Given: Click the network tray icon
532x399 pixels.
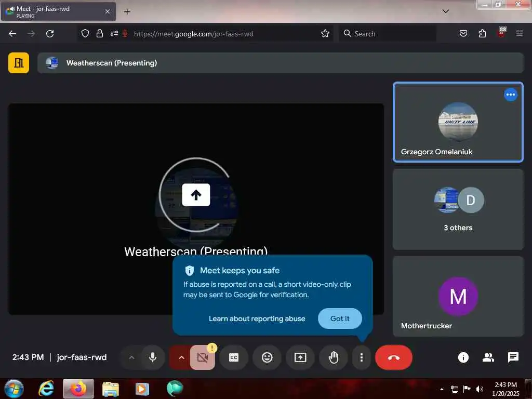Looking at the screenshot, I should pyautogui.click(x=454, y=389).
